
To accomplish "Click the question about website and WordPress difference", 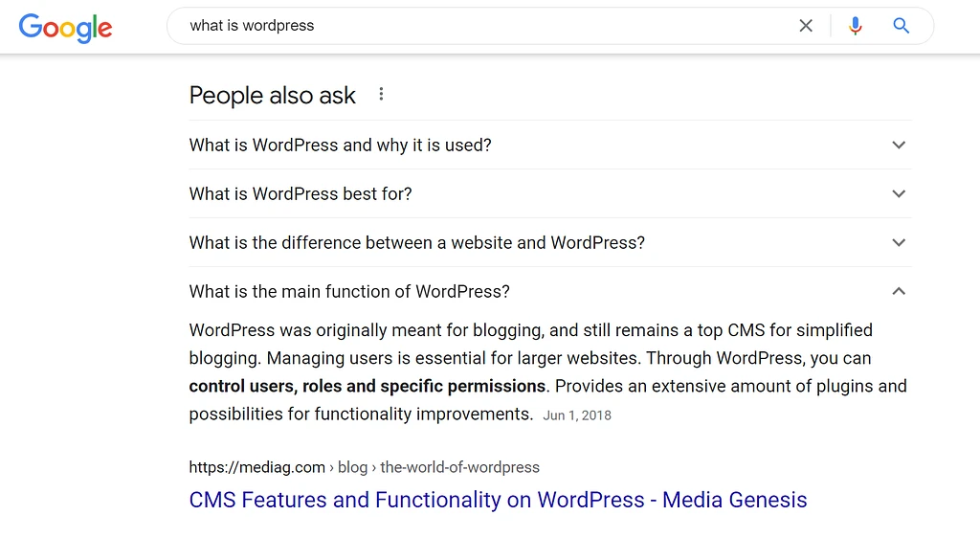I will 416,243.
